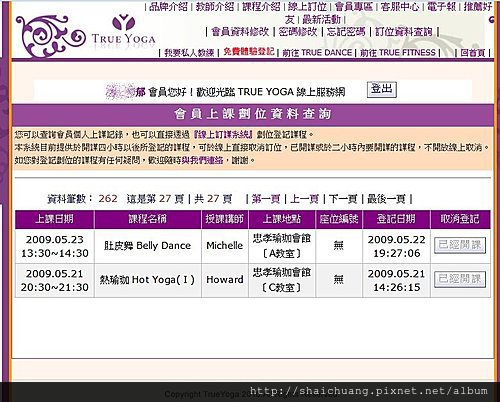Open 客服中心 menu link
The width and height of the screenshot is (500, 402).
point(400,7)
